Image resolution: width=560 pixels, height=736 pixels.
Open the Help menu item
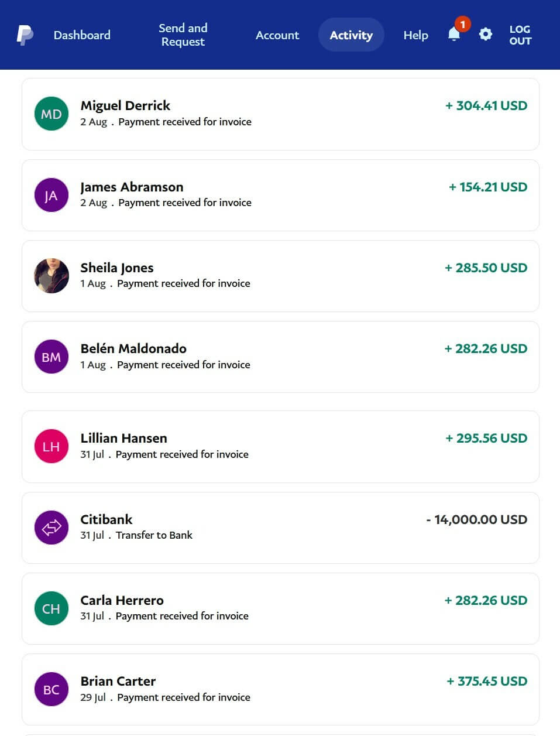415,35
